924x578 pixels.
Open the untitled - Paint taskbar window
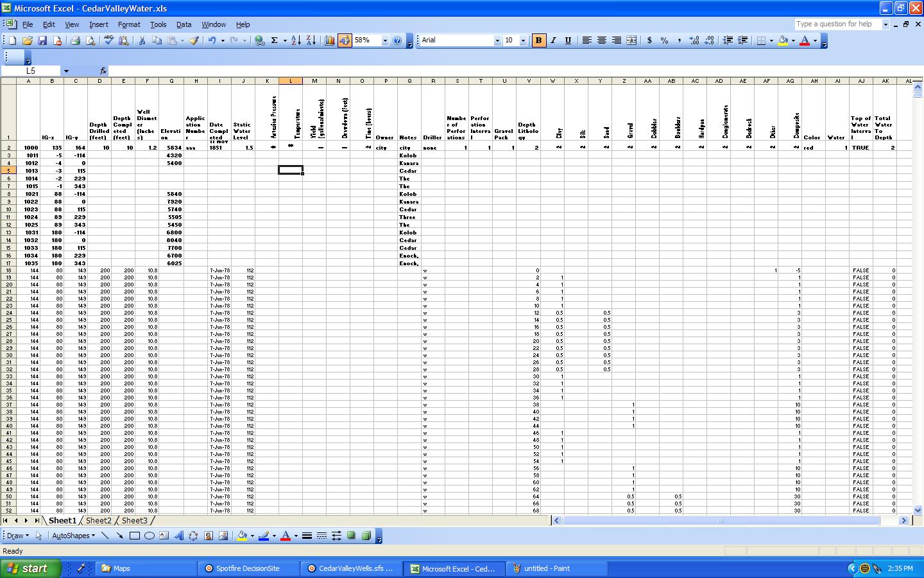click(x=557, y=568)
